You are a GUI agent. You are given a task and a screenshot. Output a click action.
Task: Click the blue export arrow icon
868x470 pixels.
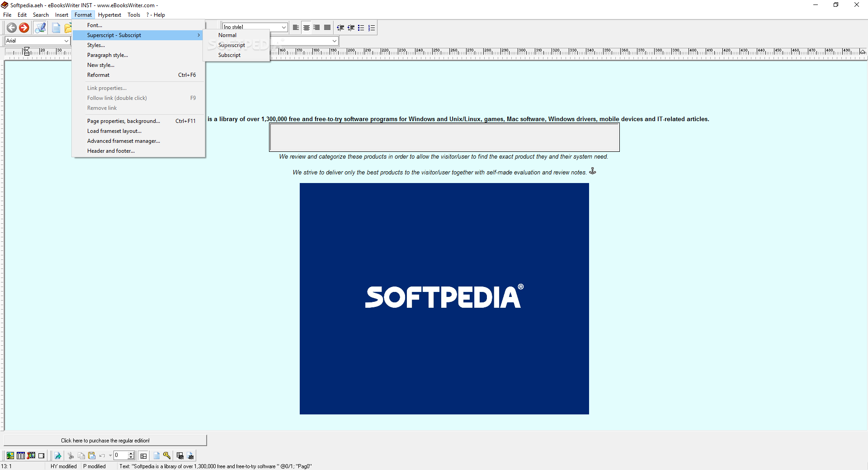point(58,456)
